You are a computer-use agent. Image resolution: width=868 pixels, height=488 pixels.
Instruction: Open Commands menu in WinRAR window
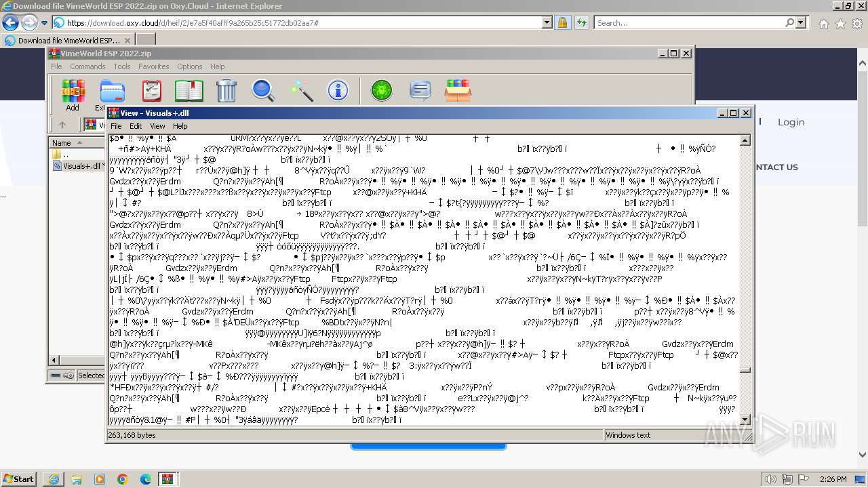(x=87, y=66)
